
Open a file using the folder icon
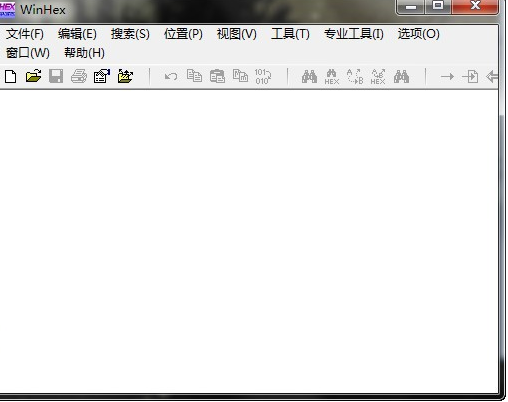pyautogui.click(x=33, y=76)
